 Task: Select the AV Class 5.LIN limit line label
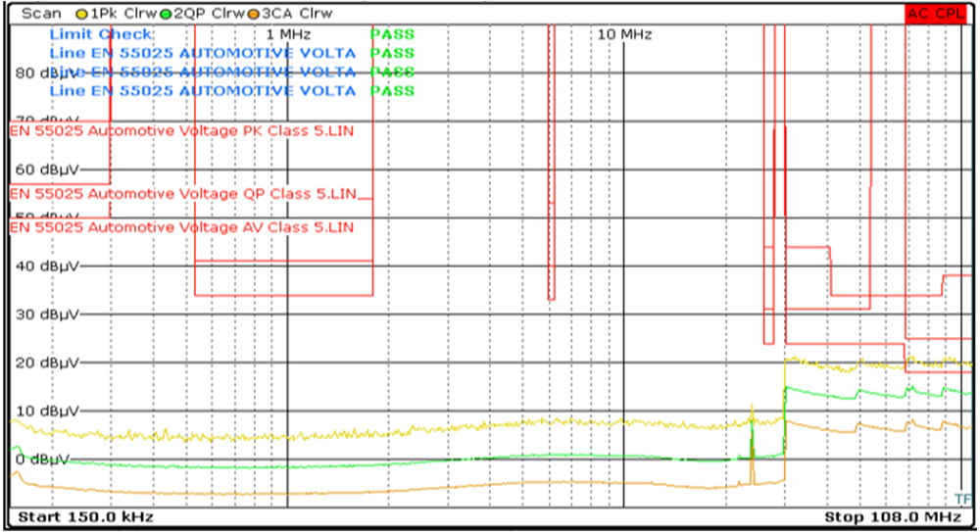(181, 227)
